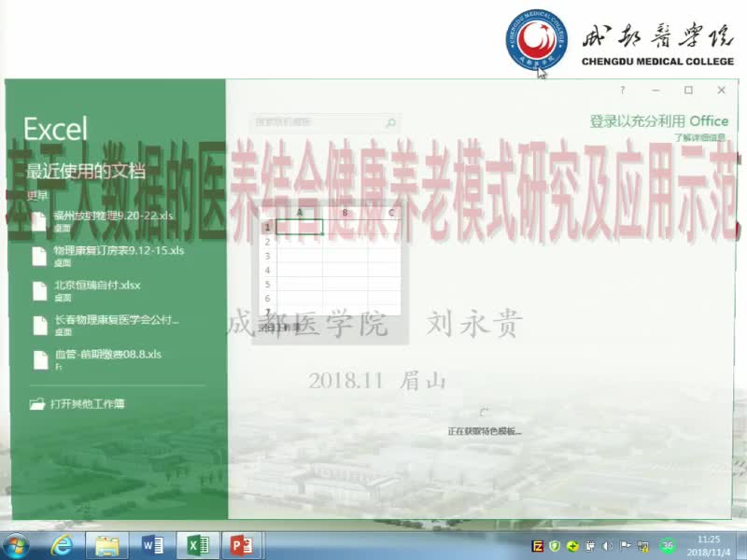Click the FZ tray icon
This screenshot has height=560, width=747.
pos(538,546)
